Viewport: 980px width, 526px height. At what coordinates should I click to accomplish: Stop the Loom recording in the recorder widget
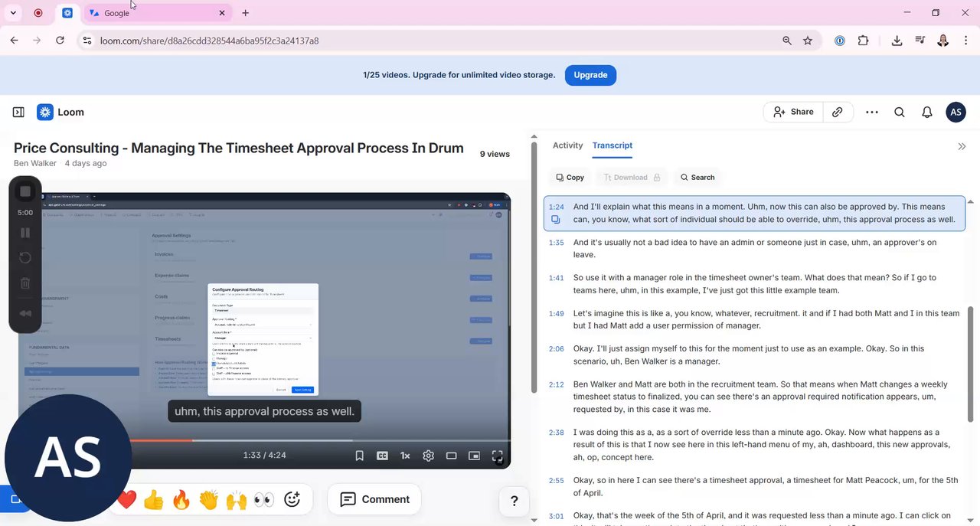pyautogui.click(x=25, y=191)
